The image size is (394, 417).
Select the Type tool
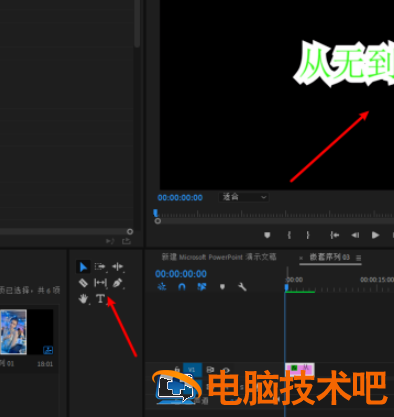pos(100,299)
